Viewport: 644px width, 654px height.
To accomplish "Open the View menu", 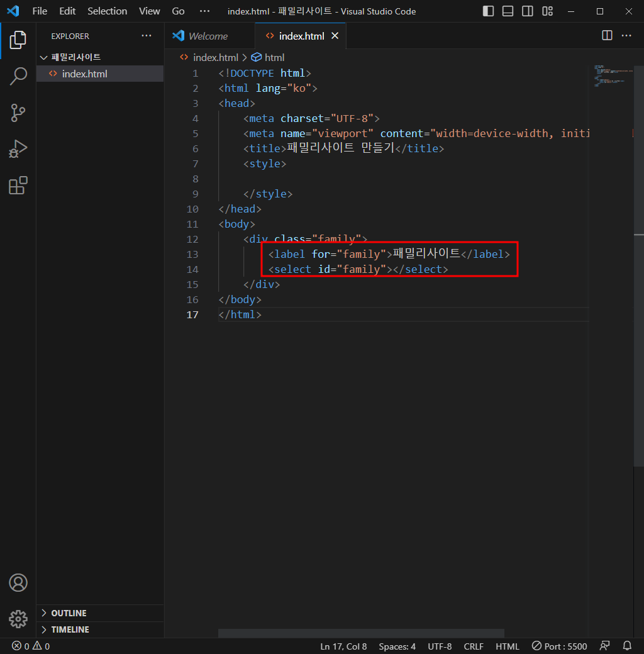I will click(149, 11).
